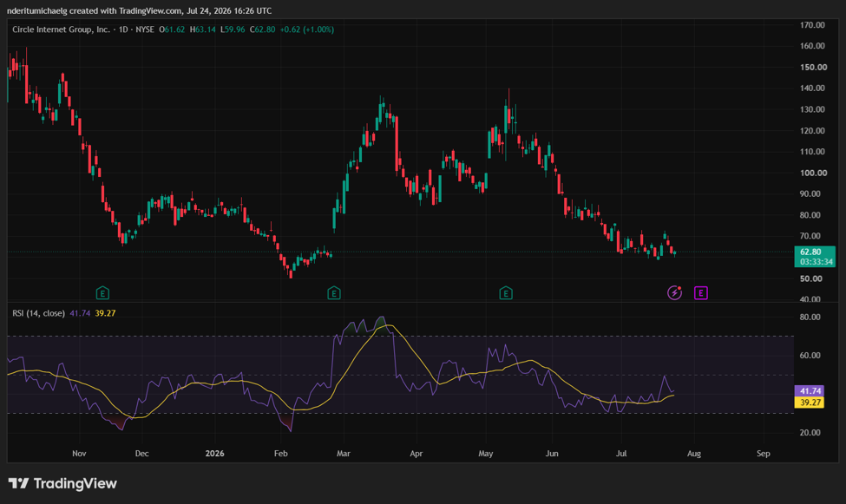Click the purple lightning event icon

[x=674, y=292]
